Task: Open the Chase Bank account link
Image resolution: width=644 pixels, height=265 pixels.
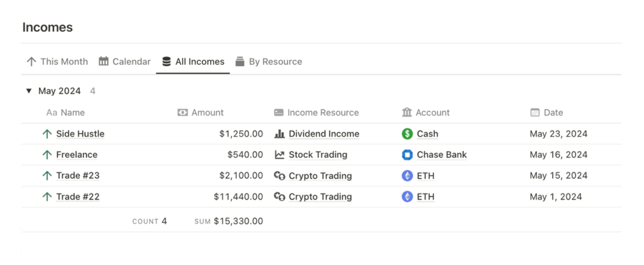Action: [x=442, y=155]
